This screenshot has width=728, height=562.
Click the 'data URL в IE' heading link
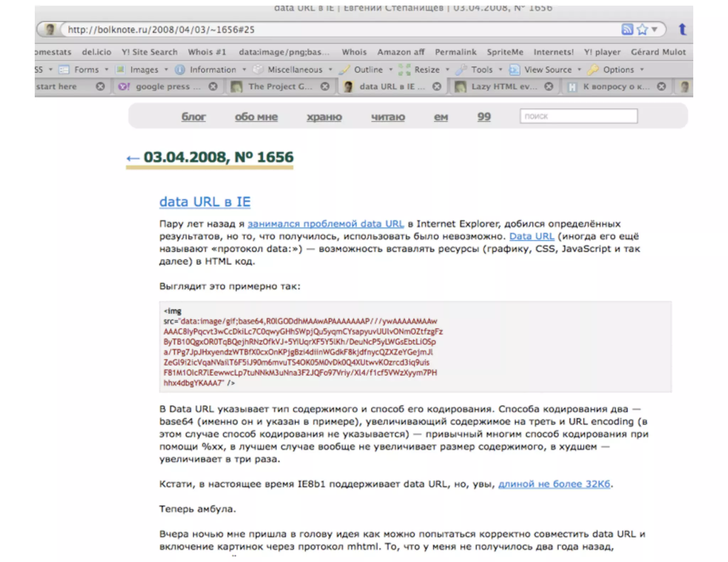(x=205, y=202)
